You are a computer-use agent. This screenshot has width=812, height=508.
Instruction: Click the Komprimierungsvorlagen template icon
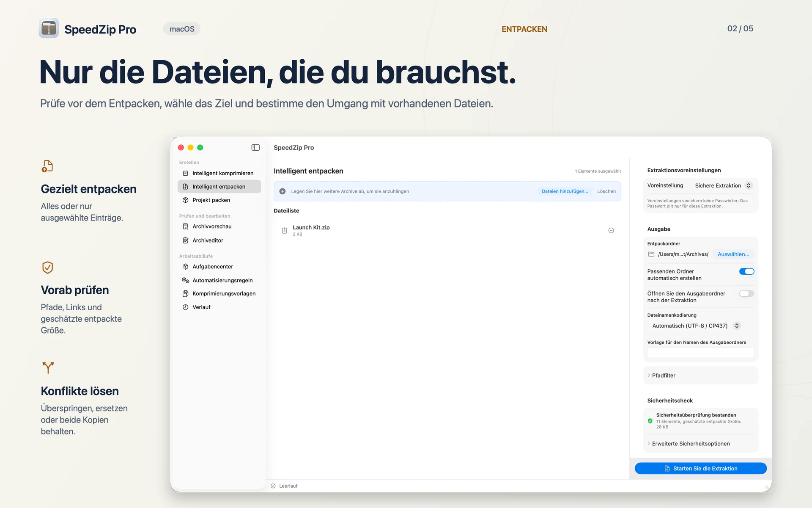(x=185, y=293)
